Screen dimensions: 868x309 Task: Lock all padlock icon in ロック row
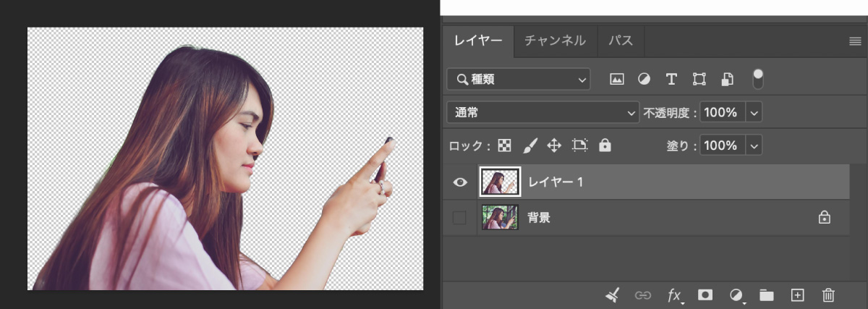point(605,146)
